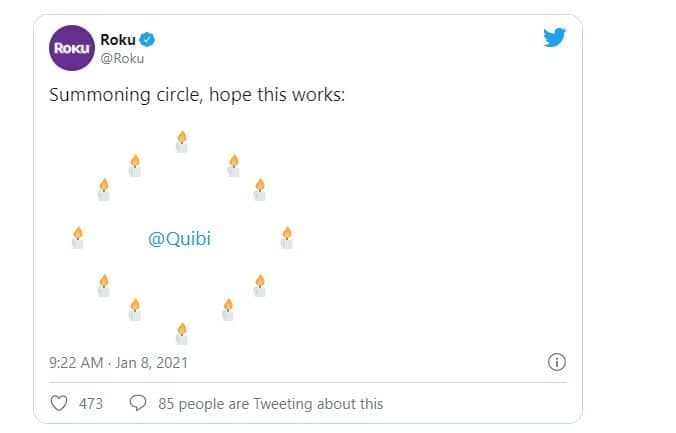Viewport: 676px width, 433px height.
Task: Open the Roku display name link
Action: [x=118, y=40]
